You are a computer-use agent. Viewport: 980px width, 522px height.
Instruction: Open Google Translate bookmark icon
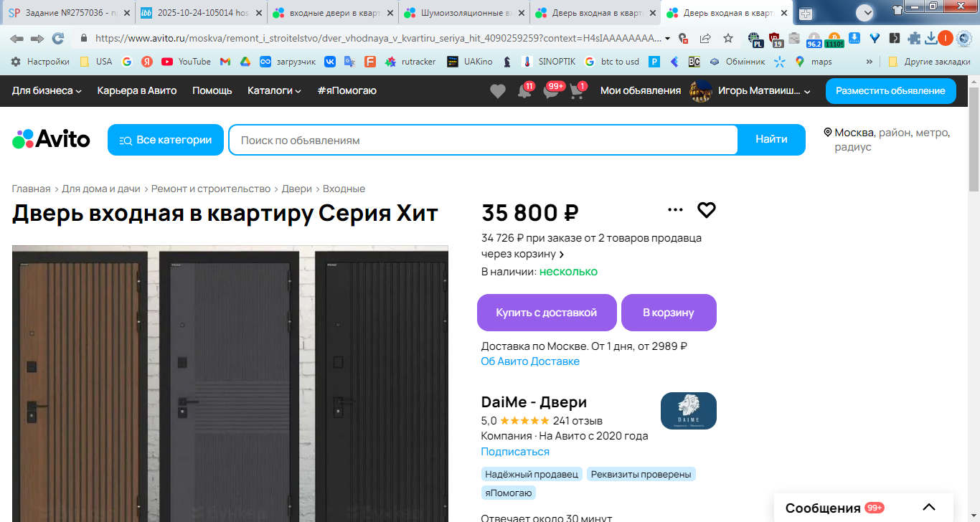(349, 62)
